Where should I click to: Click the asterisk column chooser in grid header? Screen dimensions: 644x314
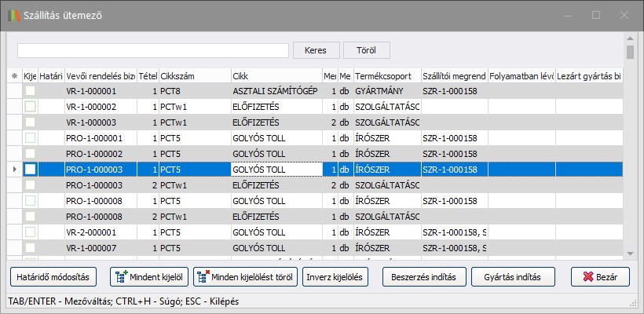(14, 76)
